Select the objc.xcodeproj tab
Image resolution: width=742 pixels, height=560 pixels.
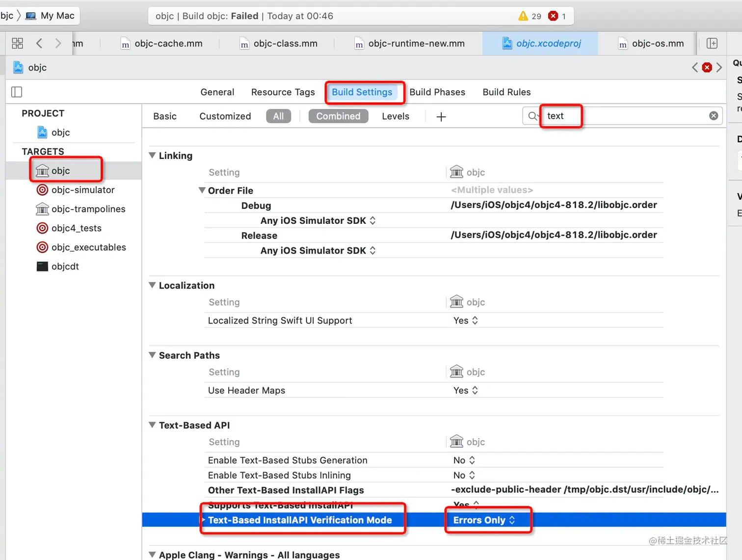tap(541, 44)
